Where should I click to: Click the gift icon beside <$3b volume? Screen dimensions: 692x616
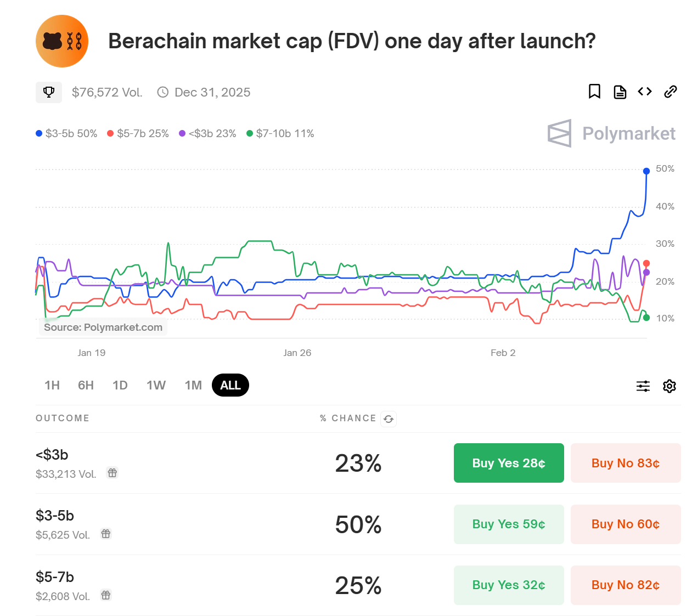pyautogui.click(x=112, y=472)
